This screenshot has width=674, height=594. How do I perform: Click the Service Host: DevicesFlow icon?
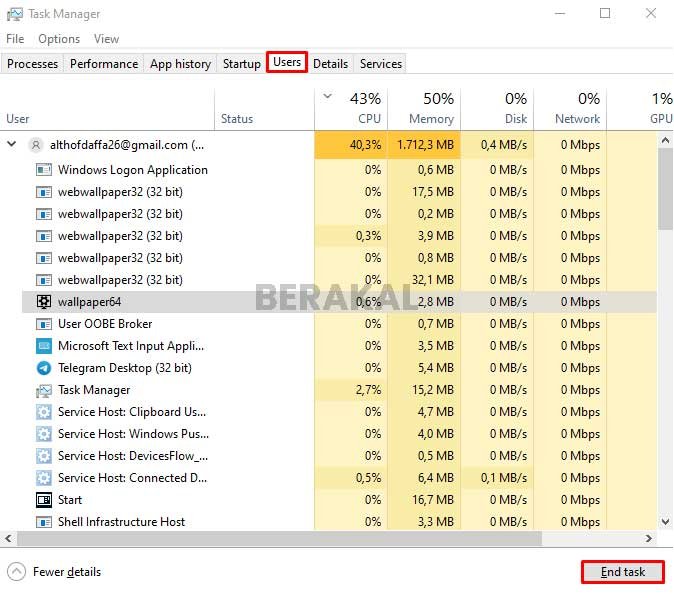click(43, 456)
